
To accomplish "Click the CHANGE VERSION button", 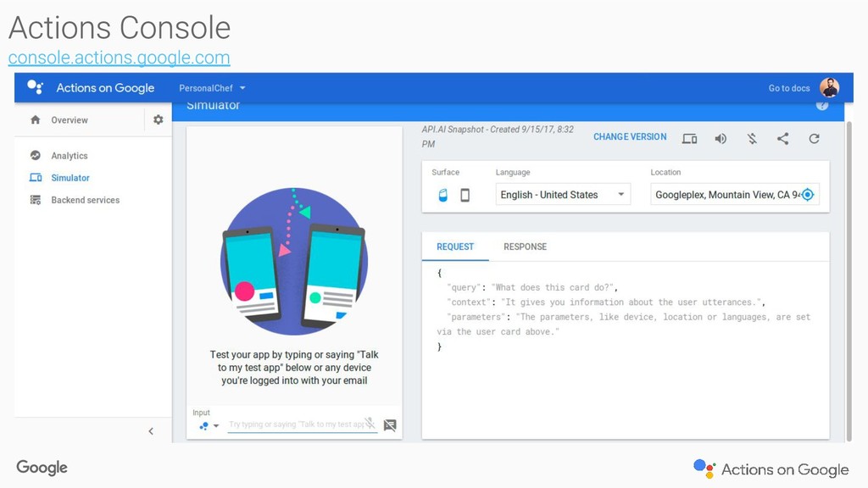I will coord(630,136).
